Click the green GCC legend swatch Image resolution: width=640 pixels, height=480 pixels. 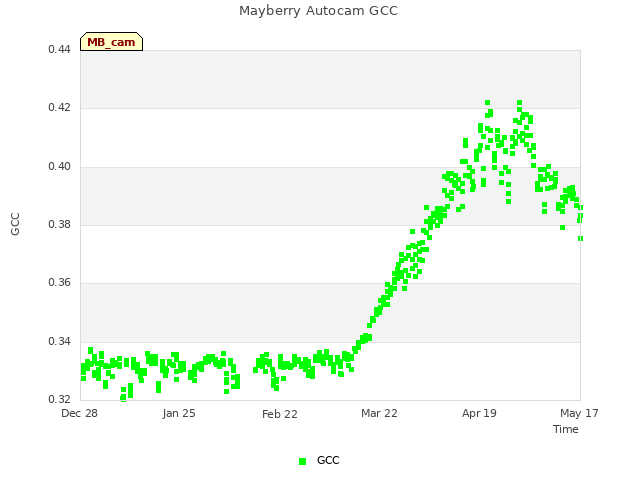click(302, 461)
